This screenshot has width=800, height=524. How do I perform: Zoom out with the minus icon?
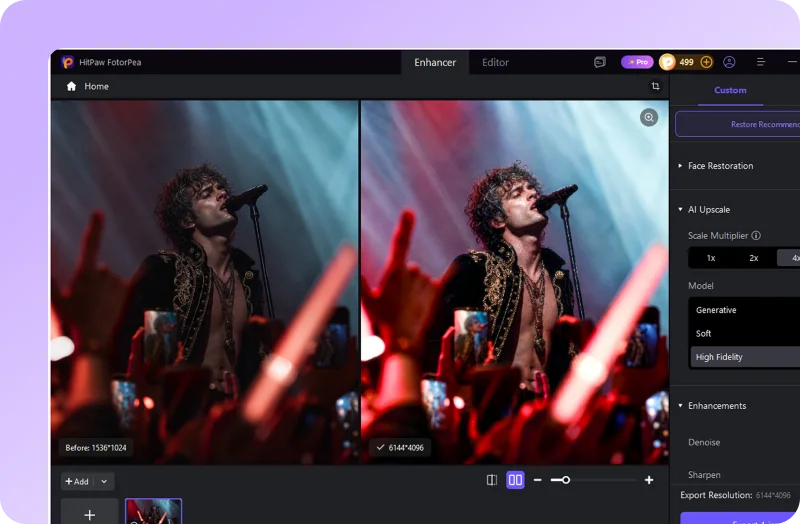(x=537, y=480)
